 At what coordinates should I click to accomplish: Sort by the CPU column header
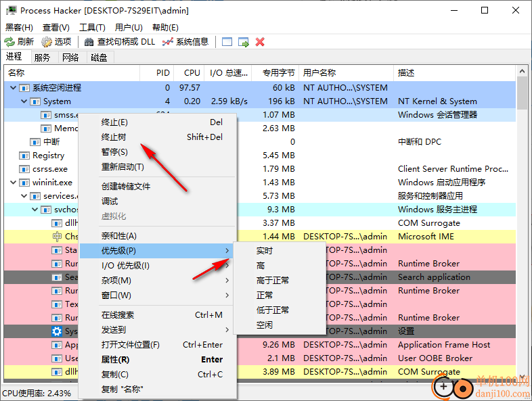[x=190, y=73]
